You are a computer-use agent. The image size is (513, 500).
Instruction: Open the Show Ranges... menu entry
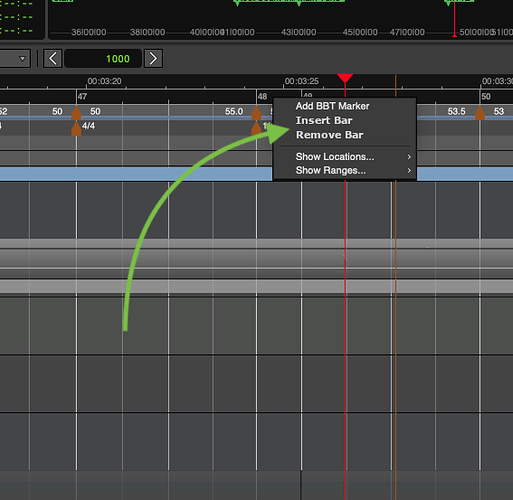point(345,170)
